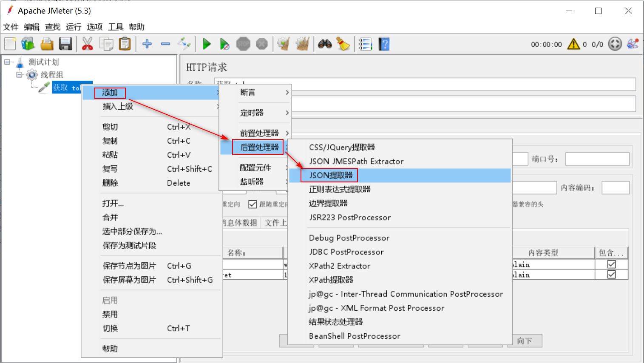Open the Templates toolbar icon
Screen dimensions: 644x363
point(28,44)
